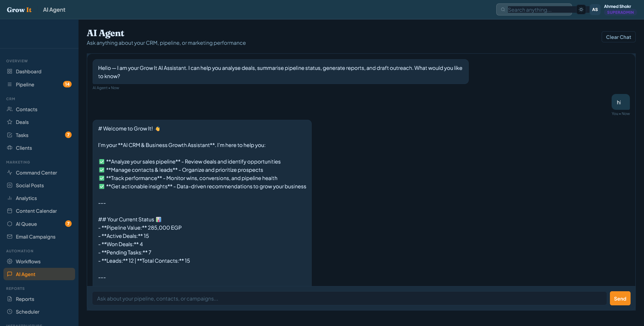Select the Social Posts icon
Viewport: 644px width, 326px height.
(x=9, y=185)
